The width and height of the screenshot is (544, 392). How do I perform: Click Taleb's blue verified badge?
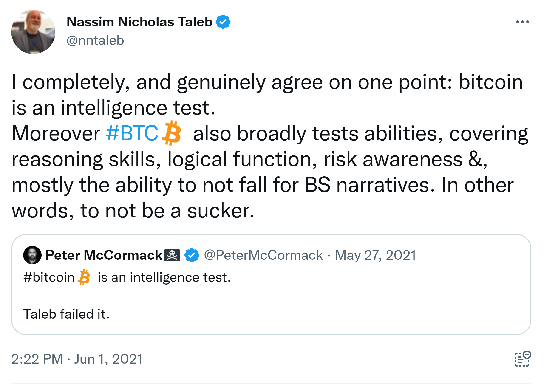pyautogui.click(x=223, y=22)
